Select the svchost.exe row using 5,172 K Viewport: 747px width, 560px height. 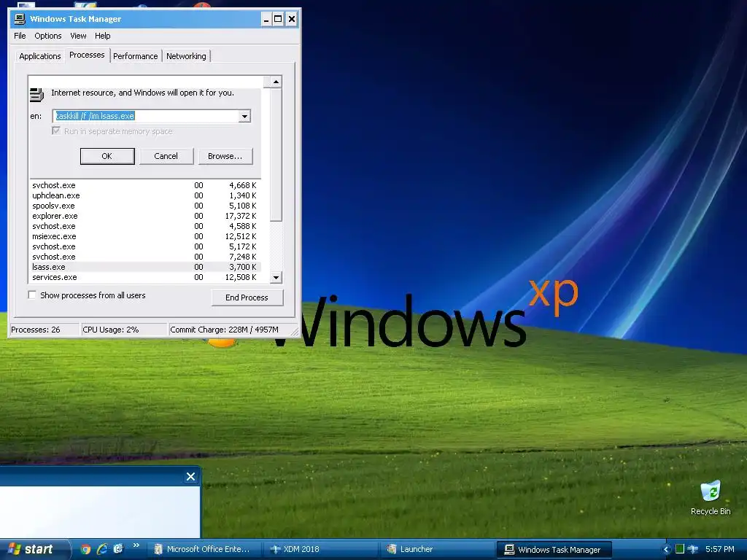click(x=145, y=246)
